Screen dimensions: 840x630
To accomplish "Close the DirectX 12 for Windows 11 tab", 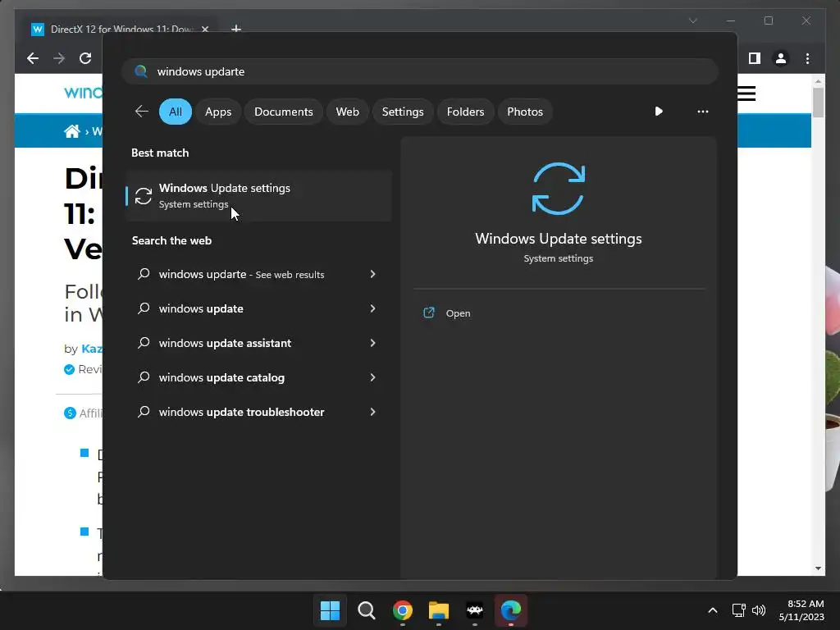I will (x=205, y=29).
